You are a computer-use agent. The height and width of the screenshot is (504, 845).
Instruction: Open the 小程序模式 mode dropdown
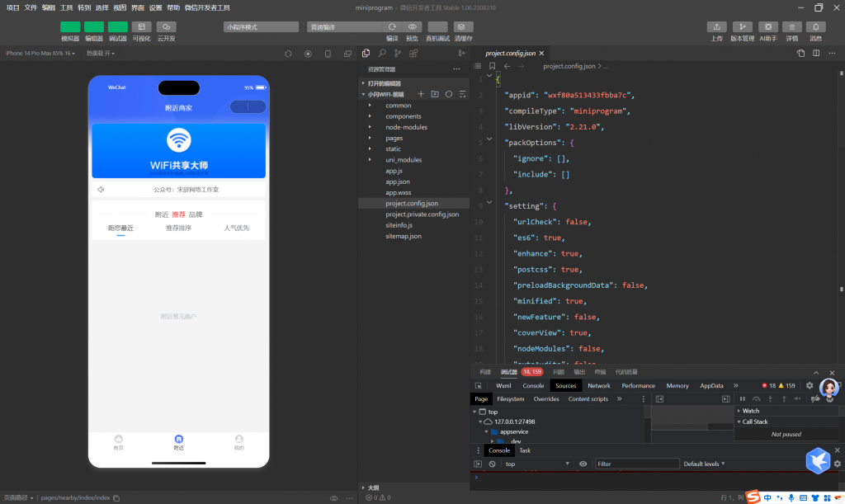[260, 27]
